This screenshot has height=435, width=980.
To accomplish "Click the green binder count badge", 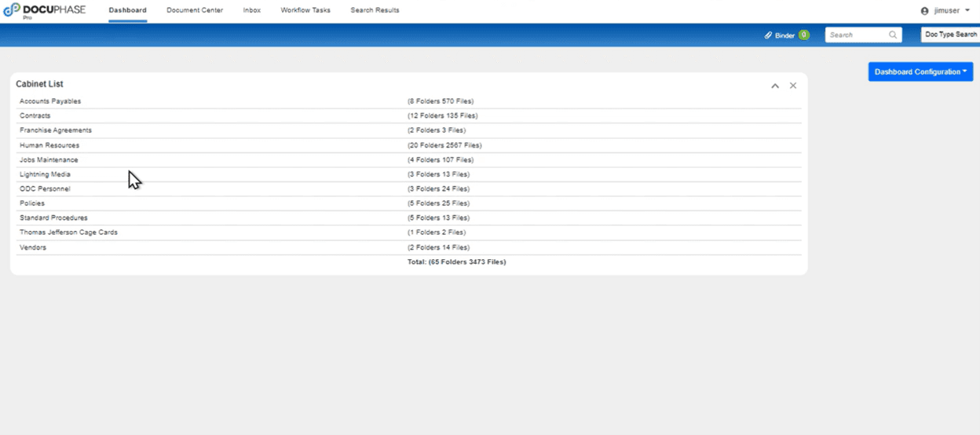I will click(804, 35).
